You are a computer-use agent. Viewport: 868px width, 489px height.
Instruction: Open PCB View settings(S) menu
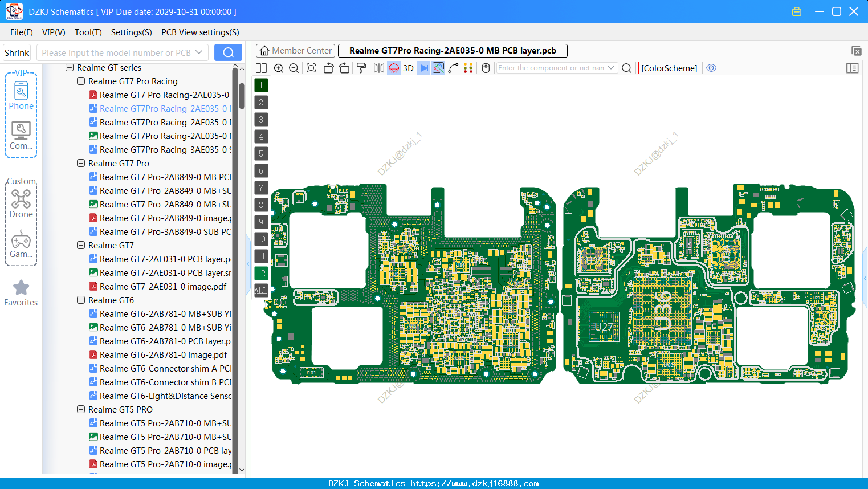(200, 32)
